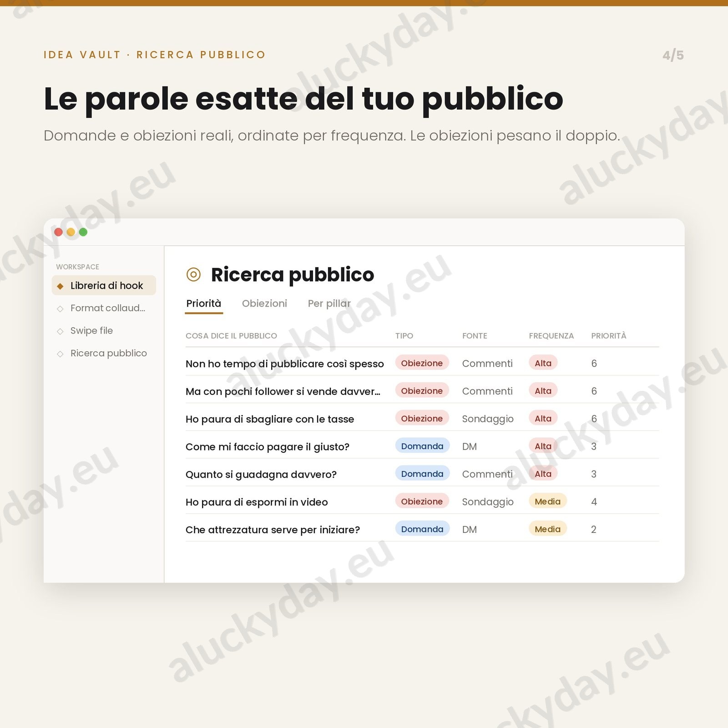
Task: Click the TIPO column header
Action: pyautogui.click(x=404, y=336)
